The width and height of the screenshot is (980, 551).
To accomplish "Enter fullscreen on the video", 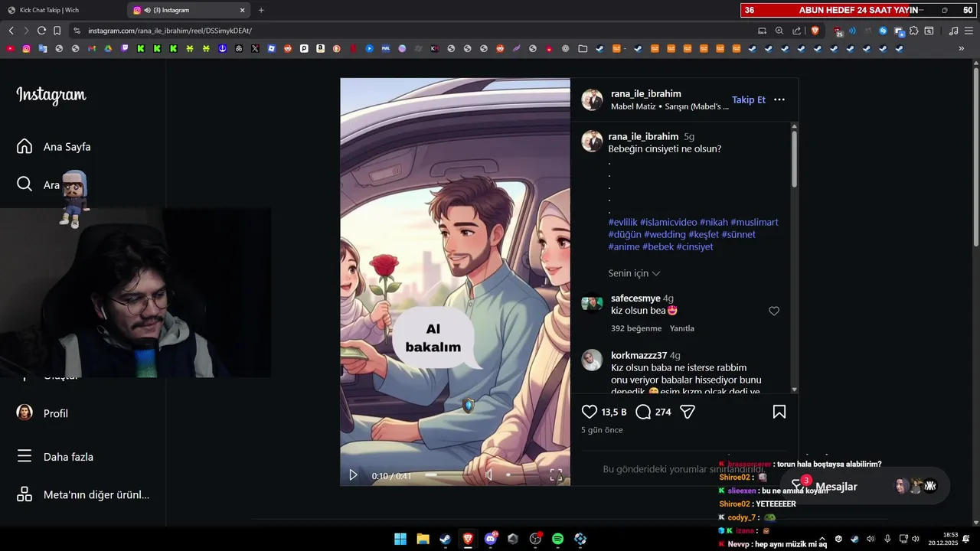I will pos(556,475).
